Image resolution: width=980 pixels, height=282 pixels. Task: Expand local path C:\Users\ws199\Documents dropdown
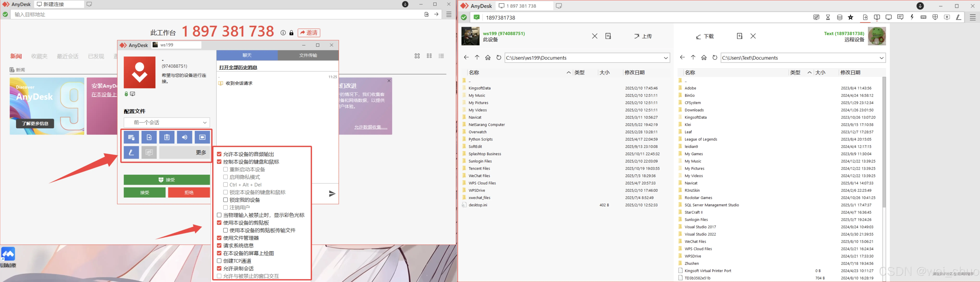coord(666,58)
